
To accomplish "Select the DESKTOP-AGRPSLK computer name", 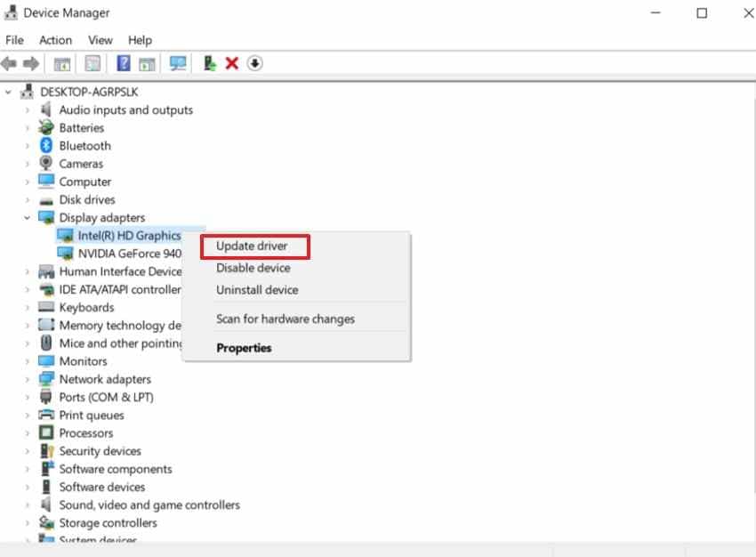I will pyautogui.click(x=89, y=92).
